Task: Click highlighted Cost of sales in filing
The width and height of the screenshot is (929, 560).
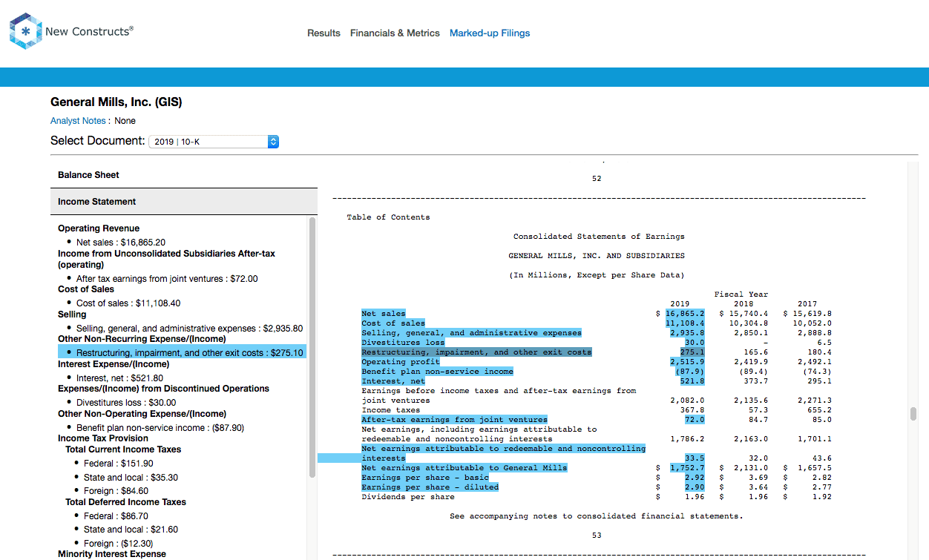Action: click(x=393, y=323)
